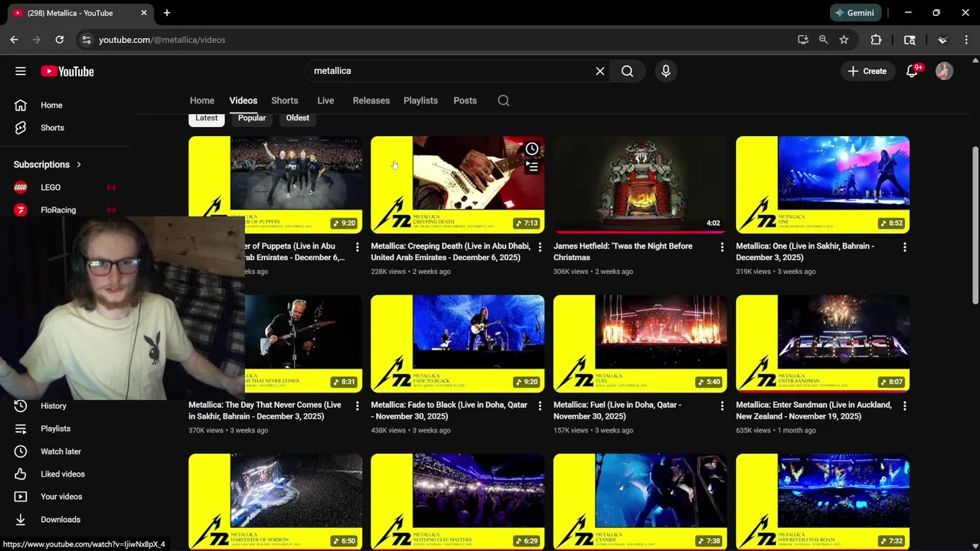Open Fade to Black video title link
Viewport: 980px width, 551px height.
click(x=449, y=411)
